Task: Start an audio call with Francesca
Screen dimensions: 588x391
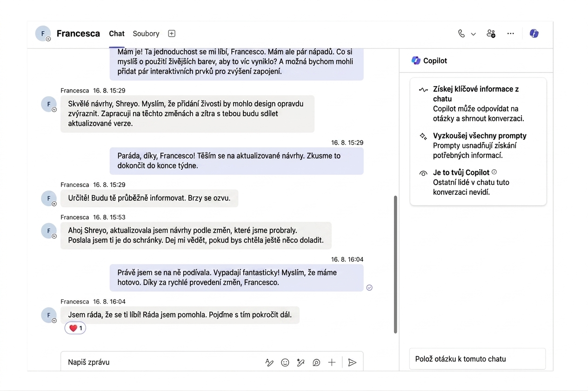Action: click(x=461, y=33)
